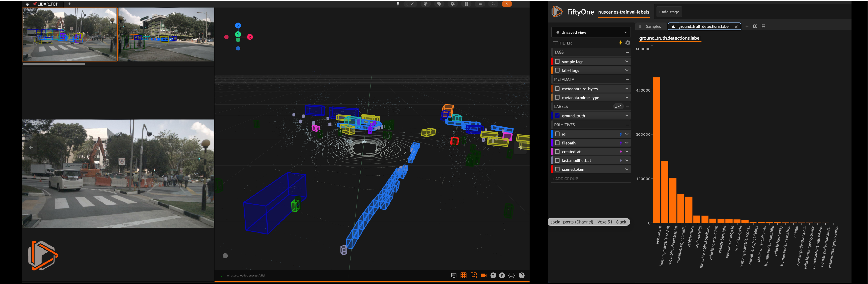The image size is (868, 284).
Task: Click the nuscenes-trainval-labels dataset name
Action: [x=624, y=12]
